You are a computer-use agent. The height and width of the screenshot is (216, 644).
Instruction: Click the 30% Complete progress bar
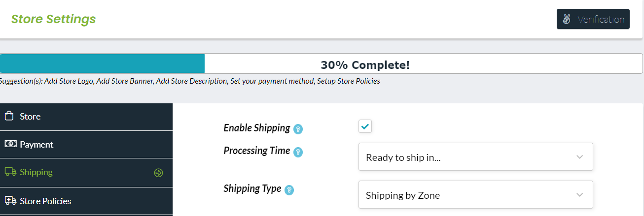click(321, 64)
